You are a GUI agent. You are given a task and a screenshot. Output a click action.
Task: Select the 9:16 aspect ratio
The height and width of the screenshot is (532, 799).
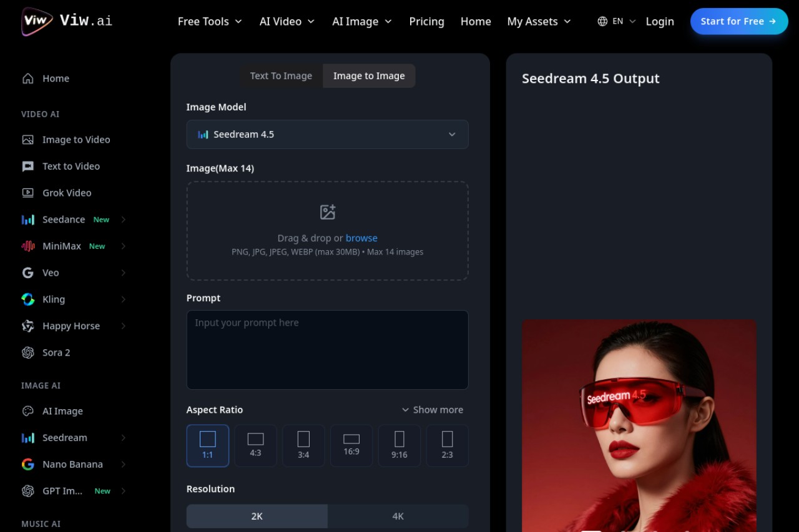pos(399,446)
